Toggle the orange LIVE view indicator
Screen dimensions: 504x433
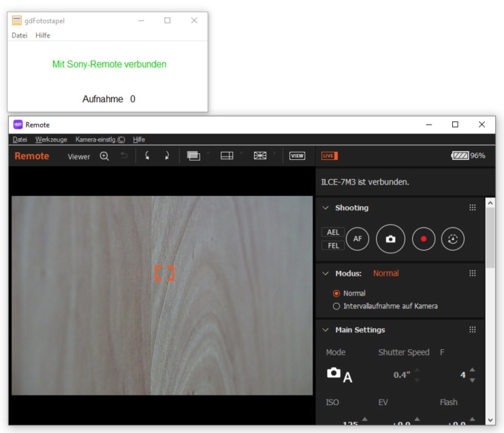pyautogui.click(x=329, y=156)
